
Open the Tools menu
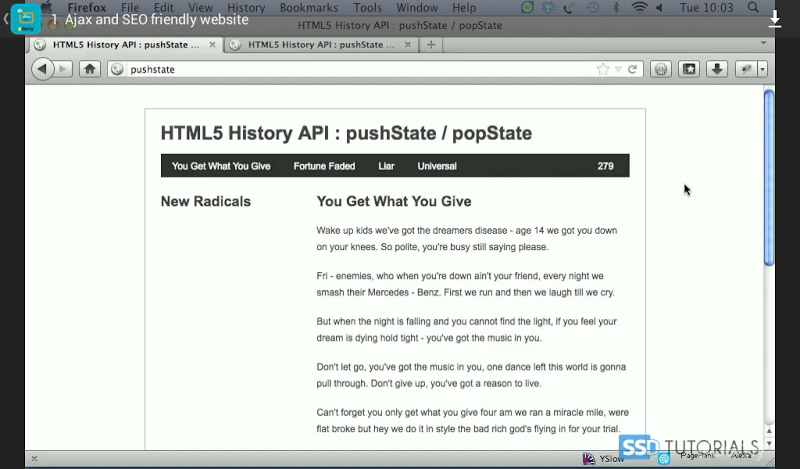367,8
